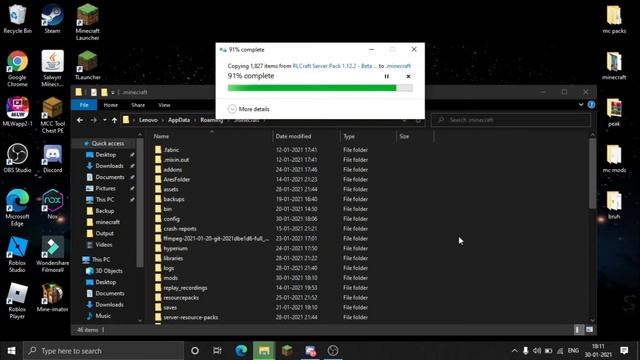Open Videos in navigation pane
The width and height of the screenshot is (640, 360).
[x=104, y=244]
